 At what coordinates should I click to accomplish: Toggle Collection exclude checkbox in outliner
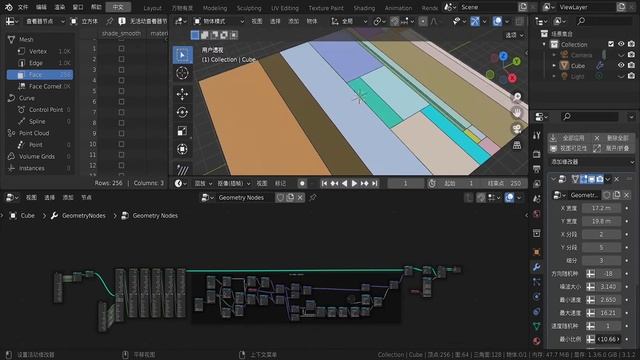611,44
